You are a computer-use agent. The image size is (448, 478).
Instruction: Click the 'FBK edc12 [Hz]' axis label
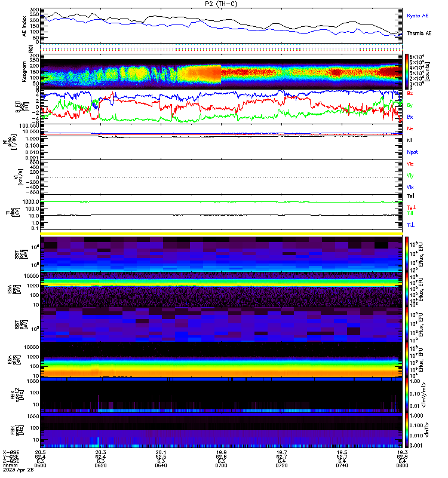click(18, 395)
